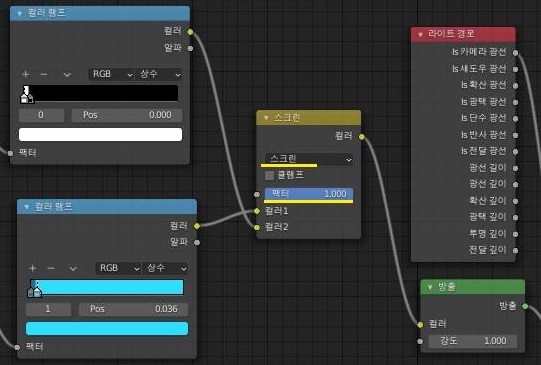Open the cyan color swatch in the bottom 컬러 램프 node
Screen dimensions: 541x365
pyautogui.click(x=107, y=329)
